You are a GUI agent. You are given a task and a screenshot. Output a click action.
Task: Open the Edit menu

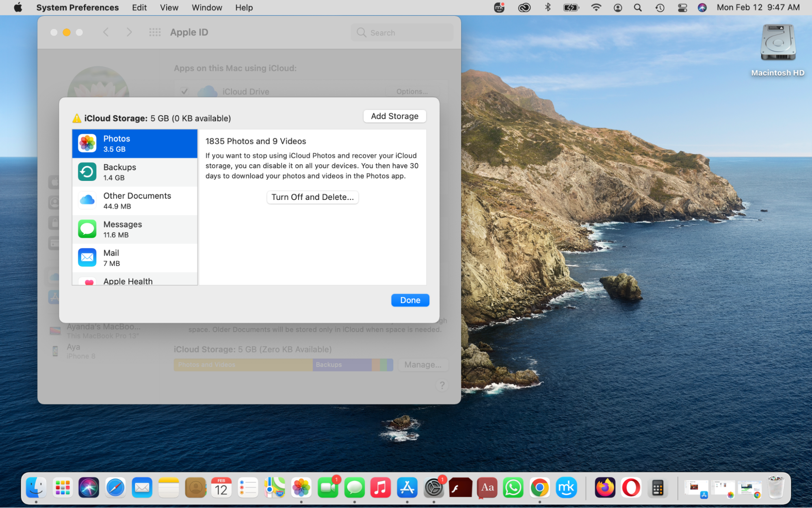pos(139,7)
